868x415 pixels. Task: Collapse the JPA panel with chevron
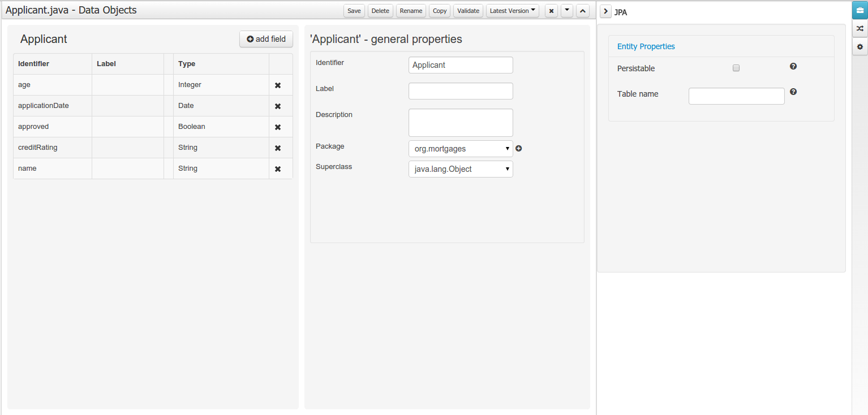(605, 12)
